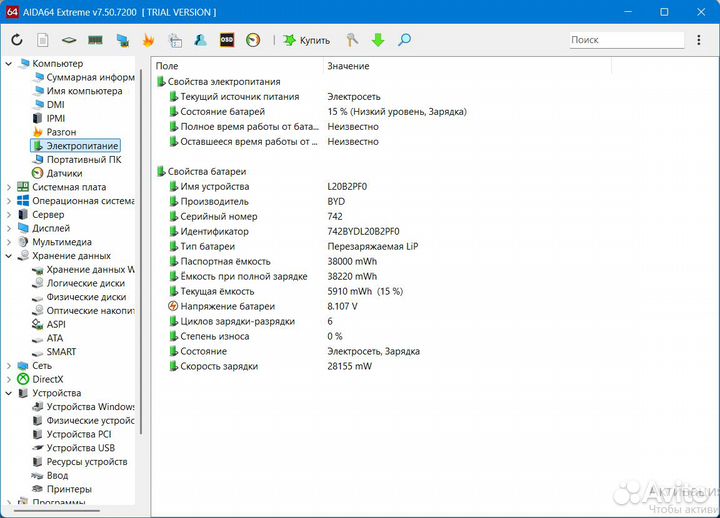
Task: Collapse the Хранение данных node
Action: pos(9,256)
